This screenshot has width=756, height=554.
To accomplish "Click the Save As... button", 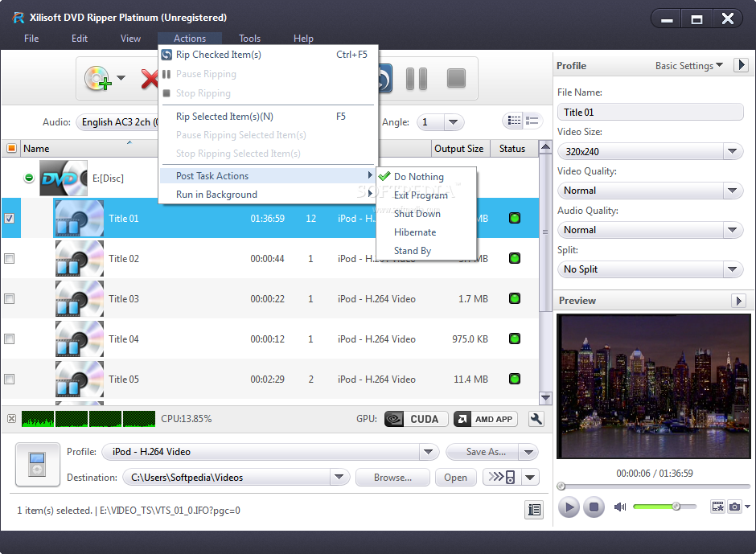I will coord(482,452).
